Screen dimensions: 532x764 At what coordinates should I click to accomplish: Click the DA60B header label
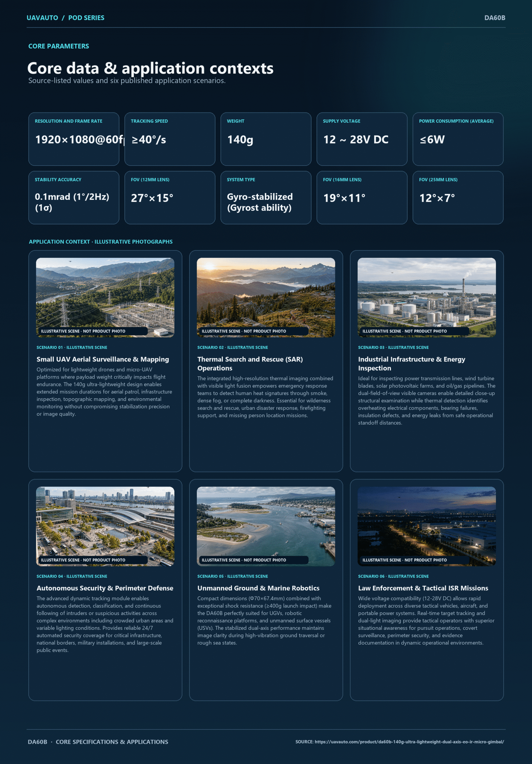coord(494,18)
